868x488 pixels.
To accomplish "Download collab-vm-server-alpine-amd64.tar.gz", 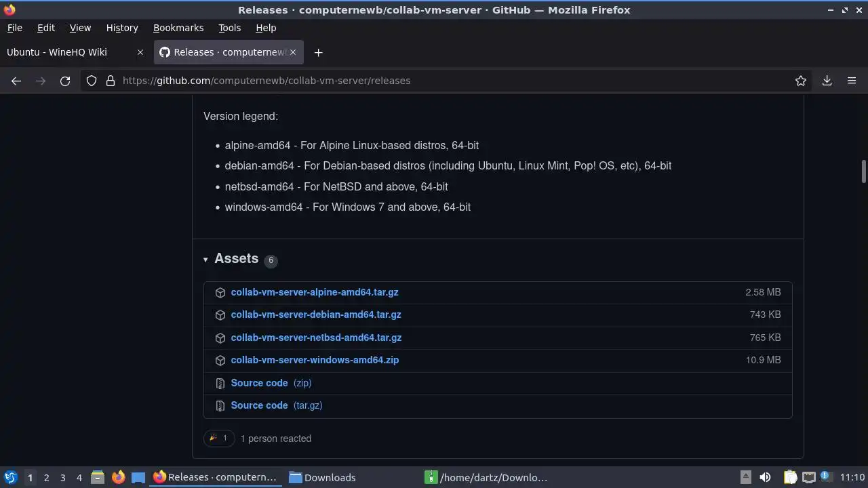I will pos(315,292).
